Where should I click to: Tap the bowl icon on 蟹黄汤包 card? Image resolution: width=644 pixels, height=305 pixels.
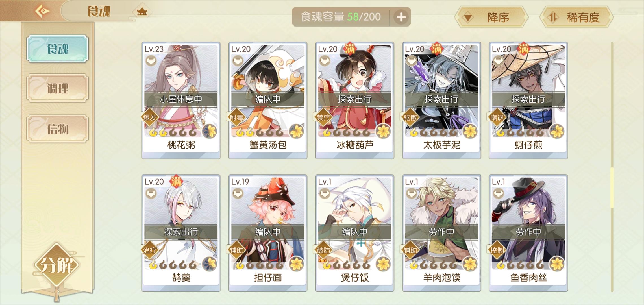[x=238, y=61]
